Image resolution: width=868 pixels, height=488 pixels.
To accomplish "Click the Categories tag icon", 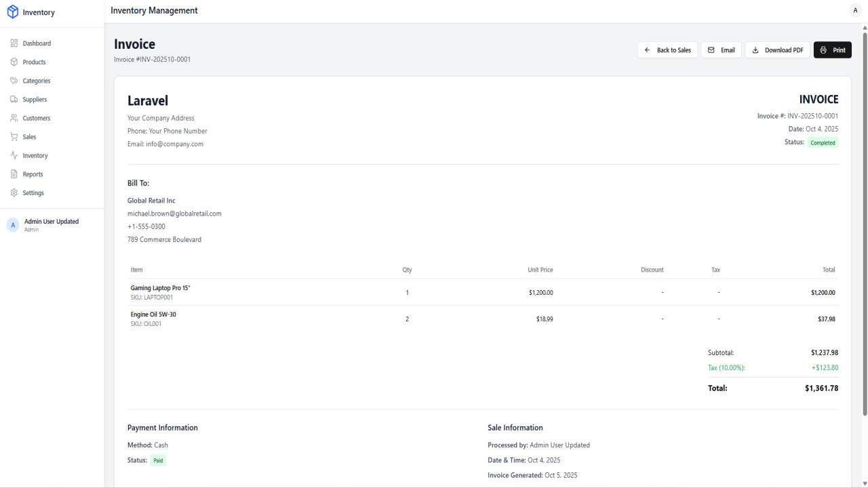I will pyautogui.click(x=14, y=81).
